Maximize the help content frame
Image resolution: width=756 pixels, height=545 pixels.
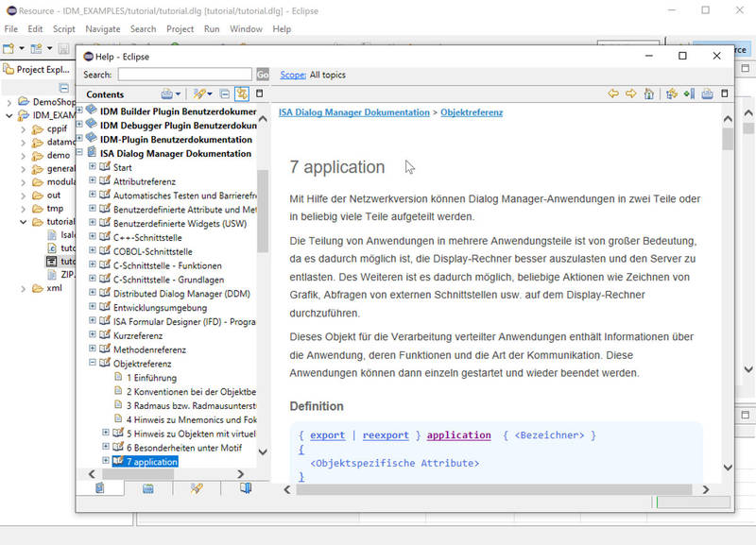(x=725, y=94)
